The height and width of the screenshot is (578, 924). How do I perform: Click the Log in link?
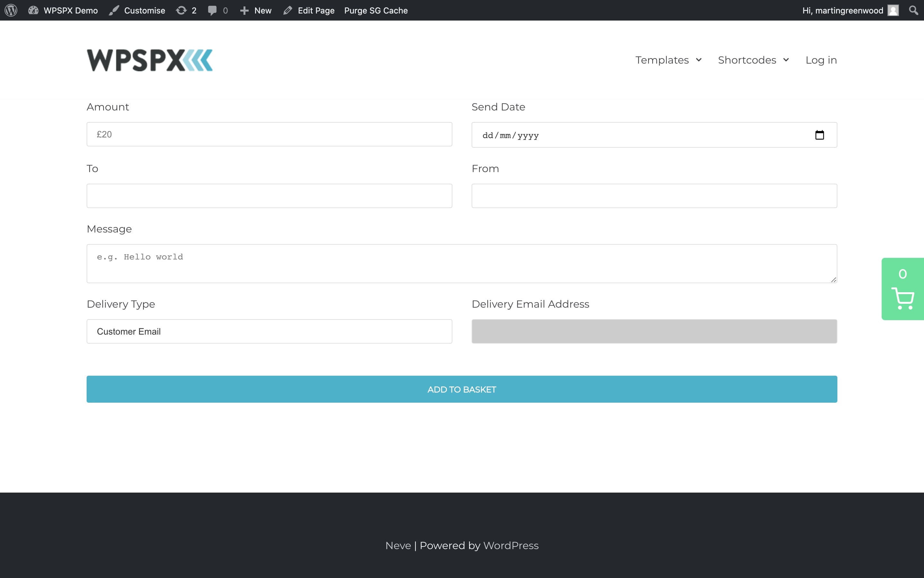tap(821, 60)
